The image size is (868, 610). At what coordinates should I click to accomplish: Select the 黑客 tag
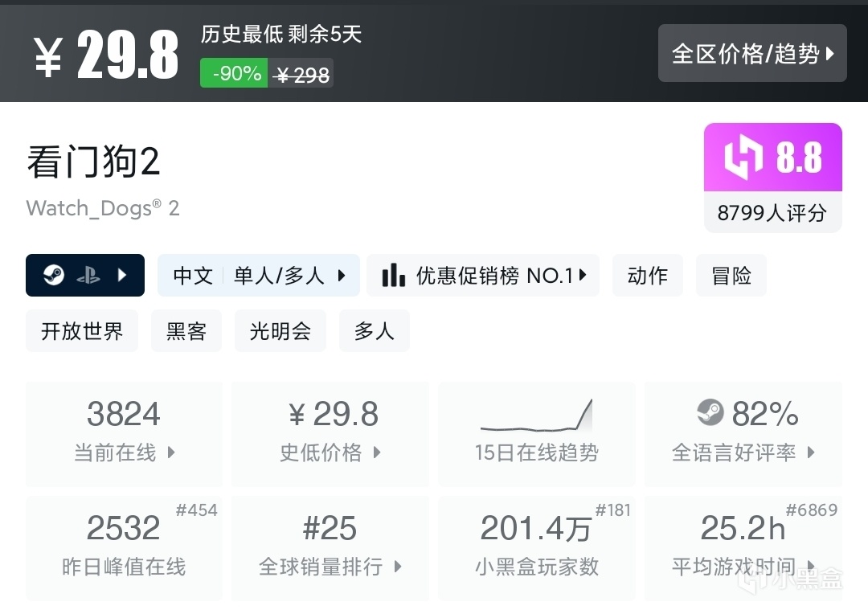186,331
